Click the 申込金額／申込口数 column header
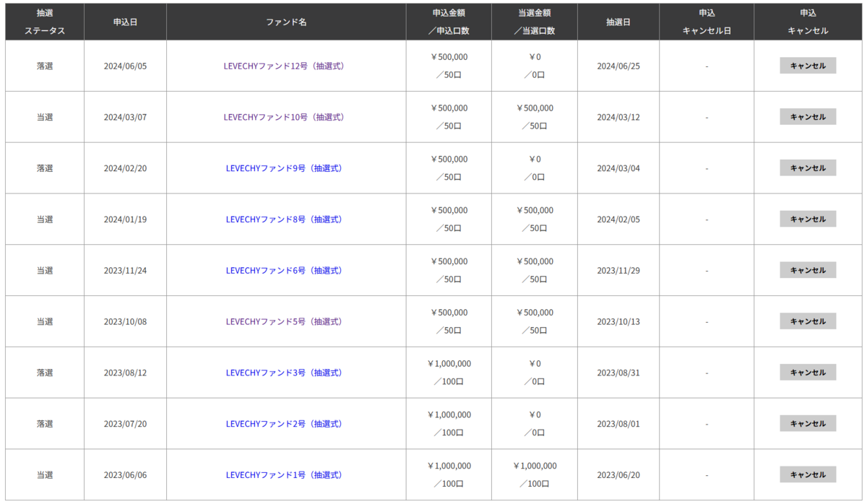The image size is (867, 504). coord(449,22)
